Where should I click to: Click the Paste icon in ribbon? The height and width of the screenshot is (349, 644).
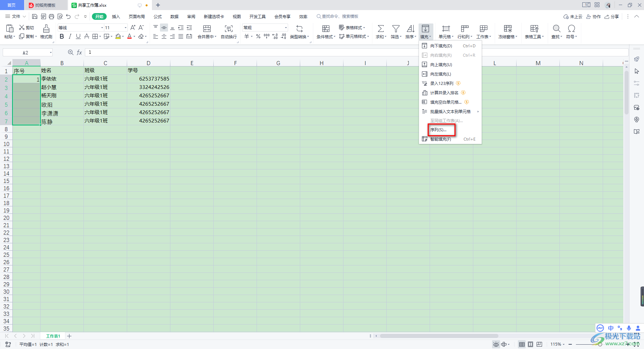[10, 29]
